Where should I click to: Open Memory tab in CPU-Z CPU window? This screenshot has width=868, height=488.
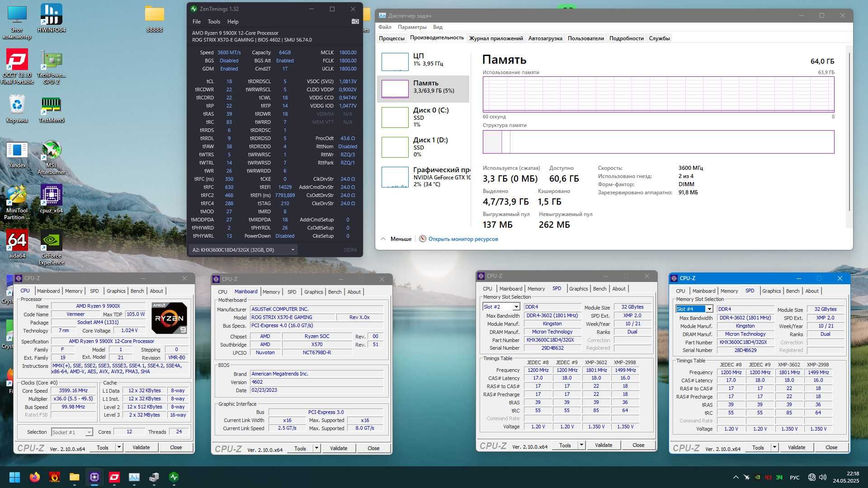click(x=74, y=291)
